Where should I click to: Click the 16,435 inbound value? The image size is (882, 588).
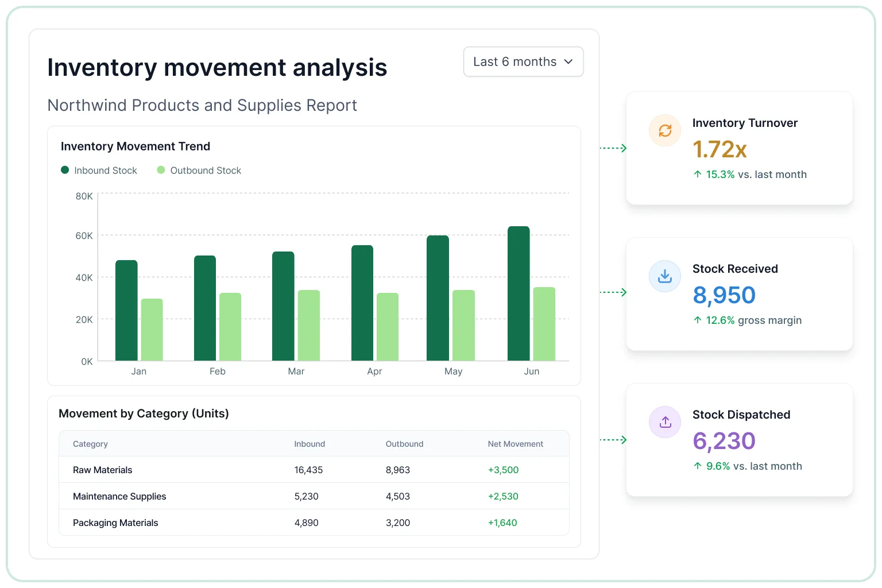pyautogui.click(x=308, y=470)
